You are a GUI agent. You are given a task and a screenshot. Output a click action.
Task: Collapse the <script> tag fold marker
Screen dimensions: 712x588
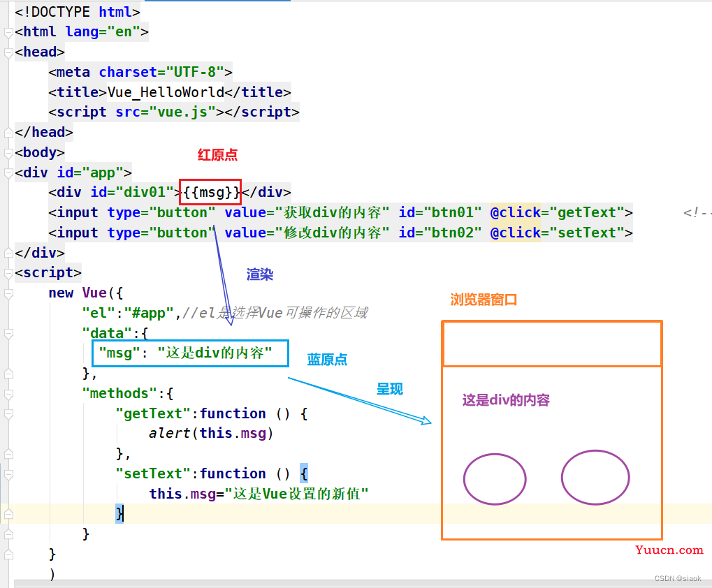pyautogui.click(x=8, y=273)
